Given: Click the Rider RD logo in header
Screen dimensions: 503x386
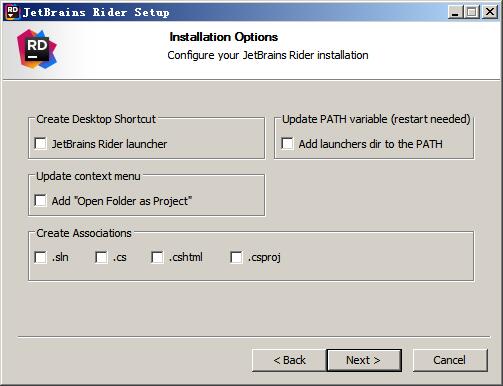Looking at the screenshot, I should 37,49.
